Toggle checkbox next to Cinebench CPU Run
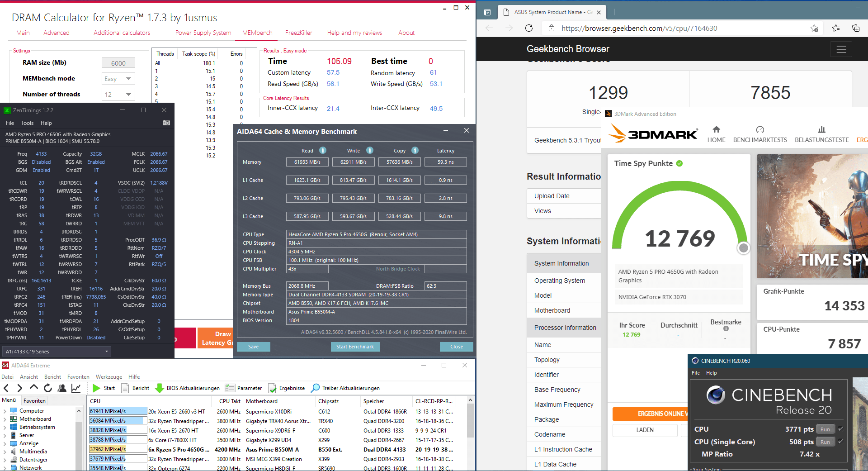Image resolution: width=868 pixels, height=471 pixels. (840, 428)
